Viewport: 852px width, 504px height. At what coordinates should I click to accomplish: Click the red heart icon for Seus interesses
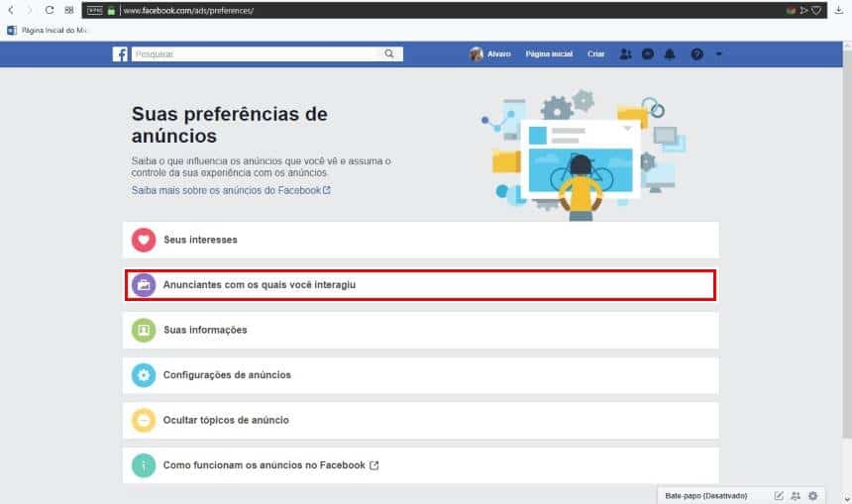click(x=144, y=240)
